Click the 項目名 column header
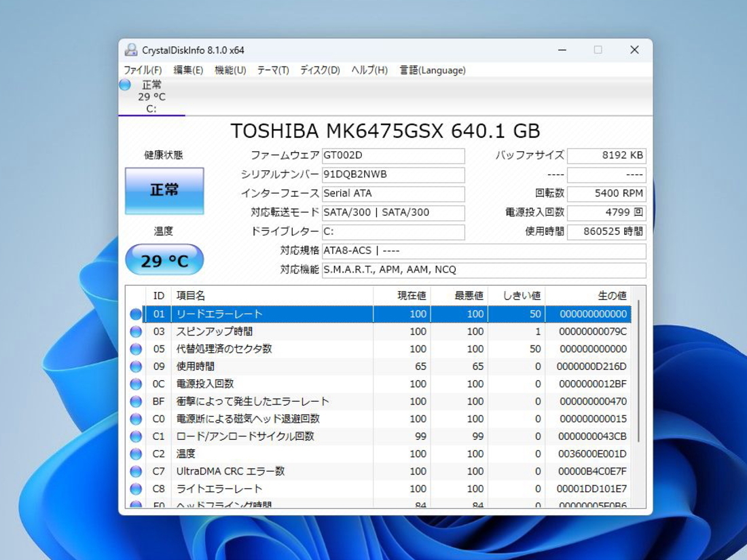This screenshot has width=747, height=560. (x=272, y=296)
